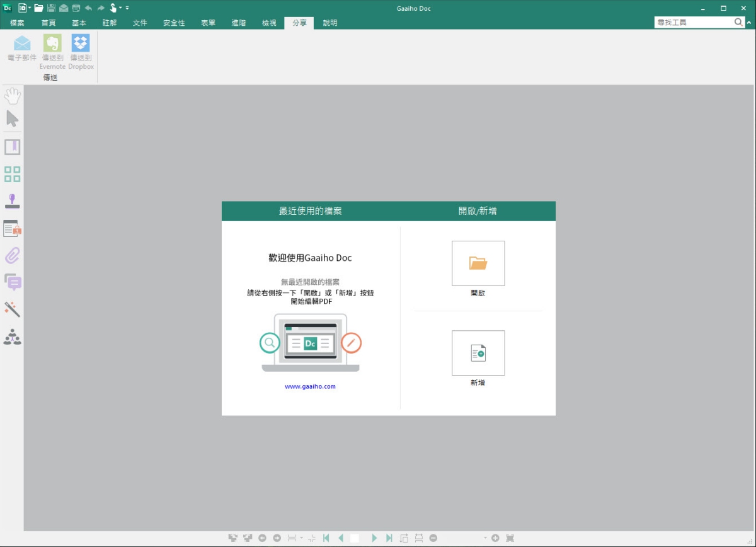The width and height of the screenshot is (756, 547).
Task: Click the Send to Dropbox icon
Action: click(81, 44)
